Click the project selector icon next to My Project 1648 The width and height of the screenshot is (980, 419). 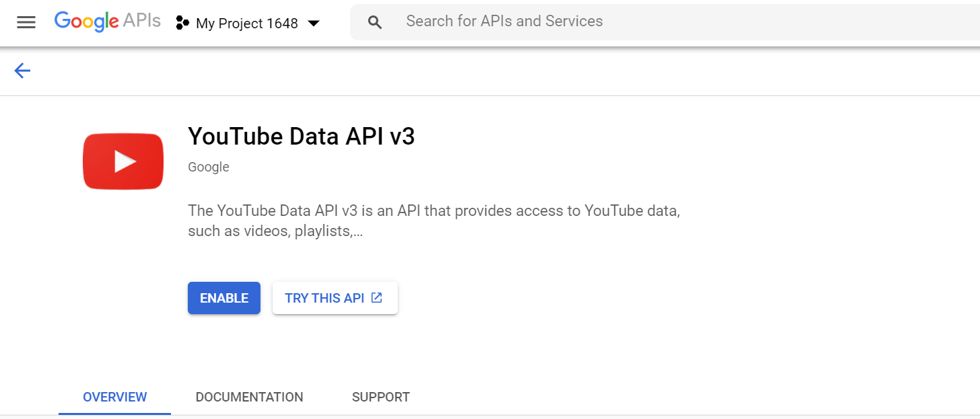182,22
